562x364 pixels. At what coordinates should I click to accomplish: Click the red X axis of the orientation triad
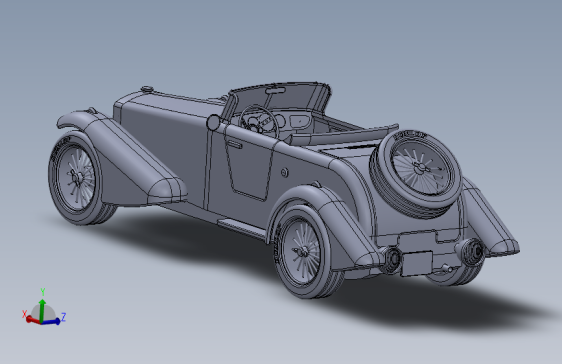click(32, 320)
